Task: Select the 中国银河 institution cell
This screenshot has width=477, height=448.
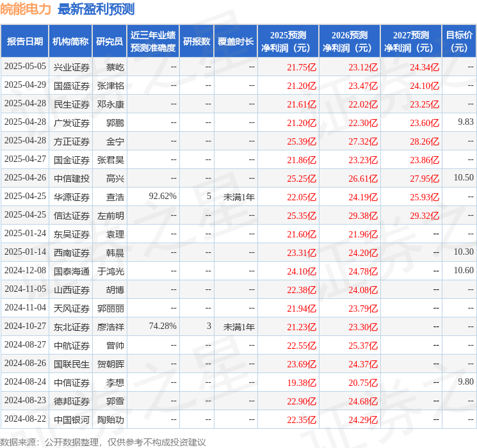Action: [72, 420]
